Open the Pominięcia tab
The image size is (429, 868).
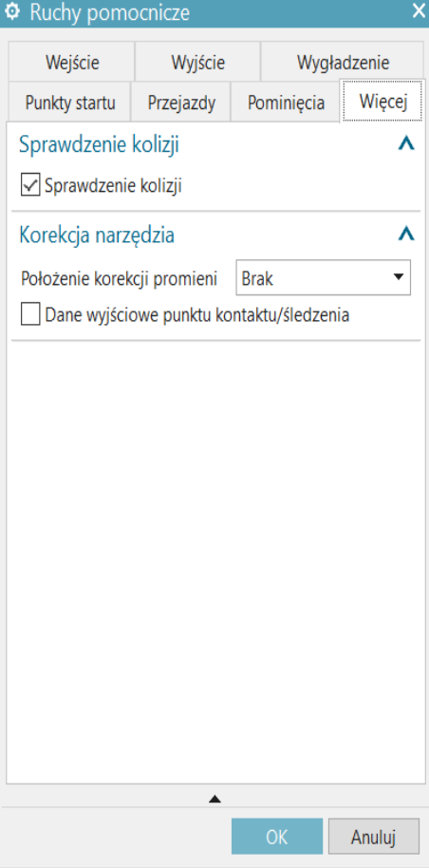point(286,103)
